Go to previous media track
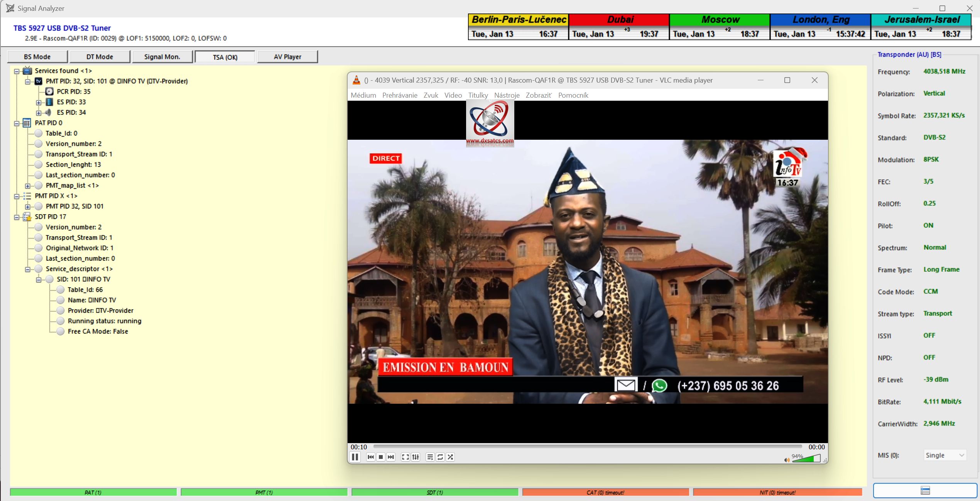 click(x=370, y=457)
